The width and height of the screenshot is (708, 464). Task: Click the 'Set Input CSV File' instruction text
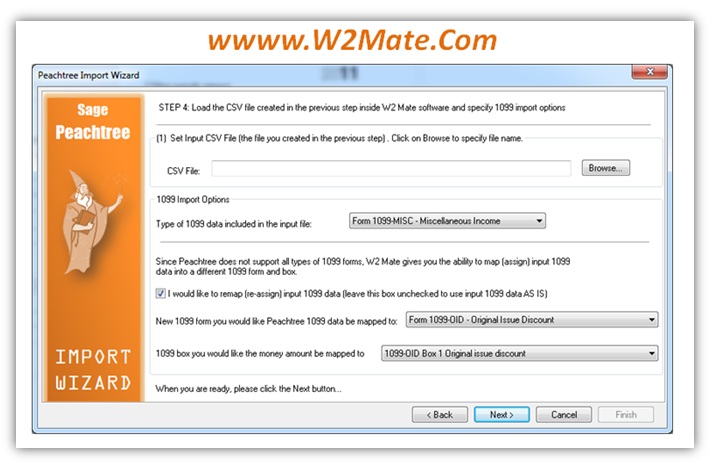(340, 138)
